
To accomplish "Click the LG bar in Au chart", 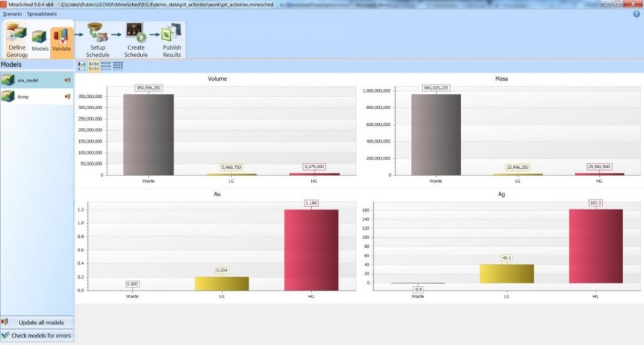I will (222, 283).
